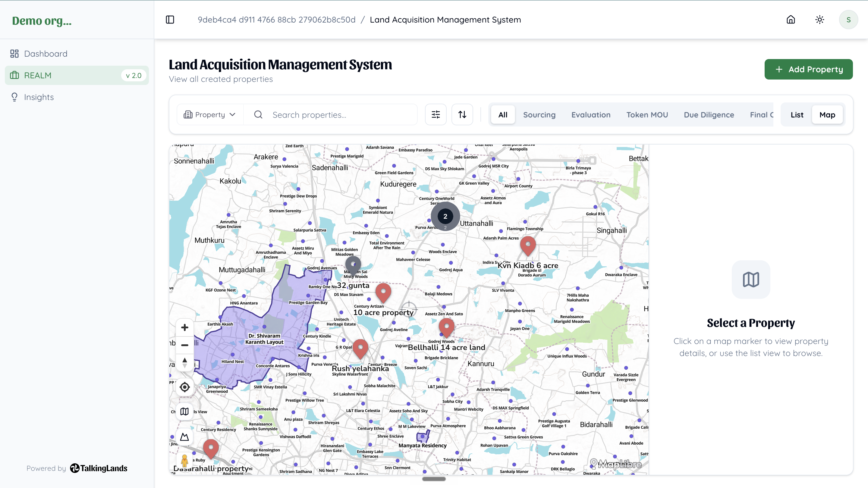Open Dashboard in the sidebar
868x488 pixels.
(77, 54)
